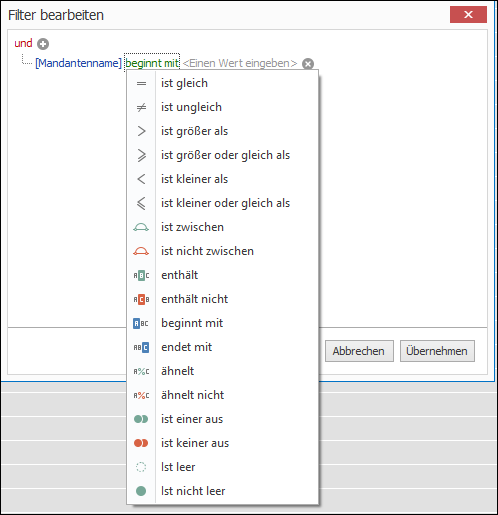
Task: Click the red ACB not-contains icon
Action: tap(141, 300)
